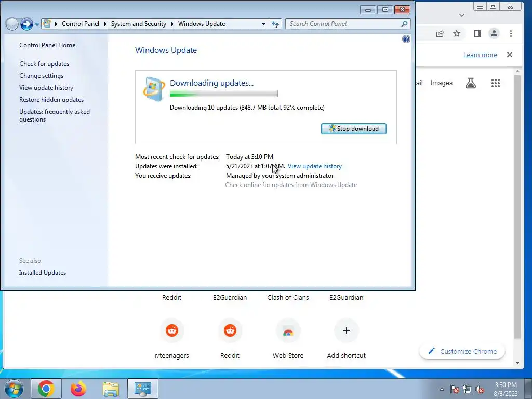Click the Downloading updates heading text
The image size is (532, 399).
pyautogui.click(x=212, y=83)
